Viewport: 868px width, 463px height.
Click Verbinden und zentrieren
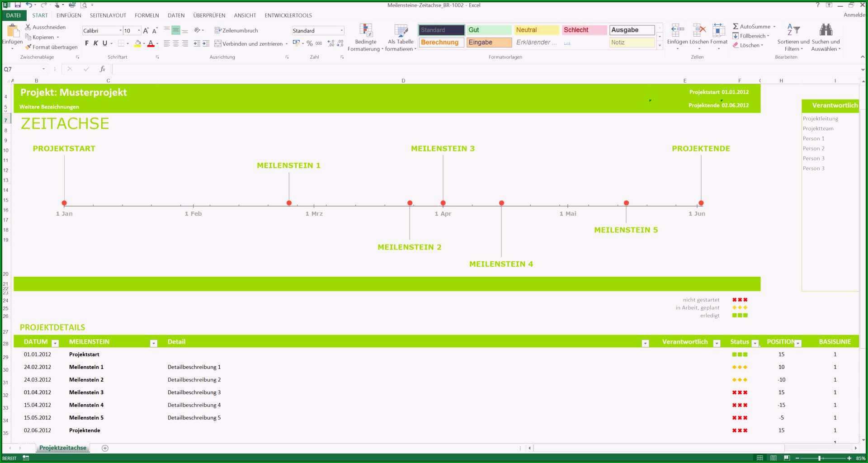click(x=249, y=43)
